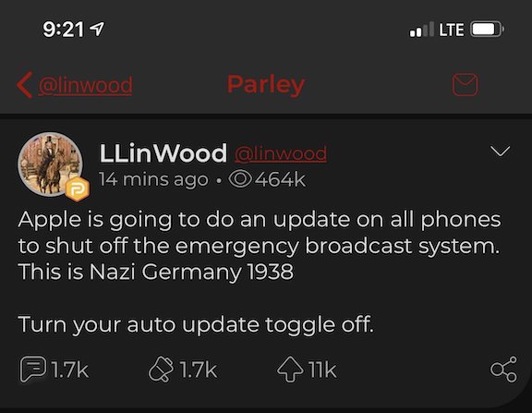532x413 pixels.
Task: Share the post via share icon
Action: click(x=504, y=370)
